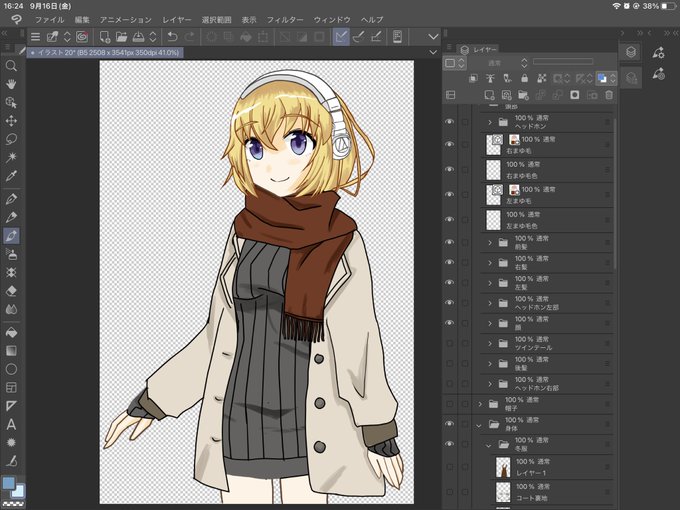680x510 pixels.
Task: Select the イラスト 20 canvas tab
Action: (x=105, y=52)
